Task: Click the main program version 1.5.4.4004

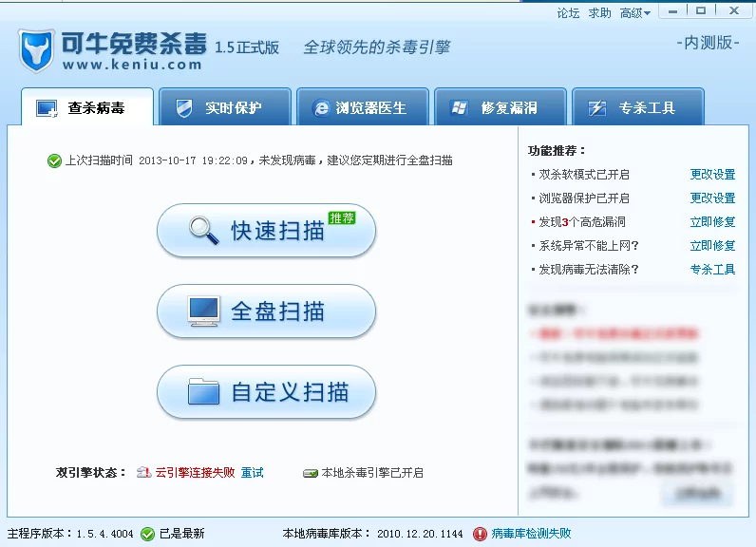Action: (104, 534)
